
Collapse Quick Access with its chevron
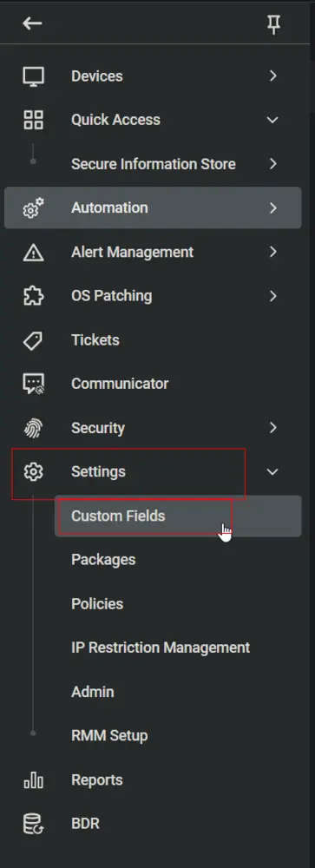click(272, 120)
